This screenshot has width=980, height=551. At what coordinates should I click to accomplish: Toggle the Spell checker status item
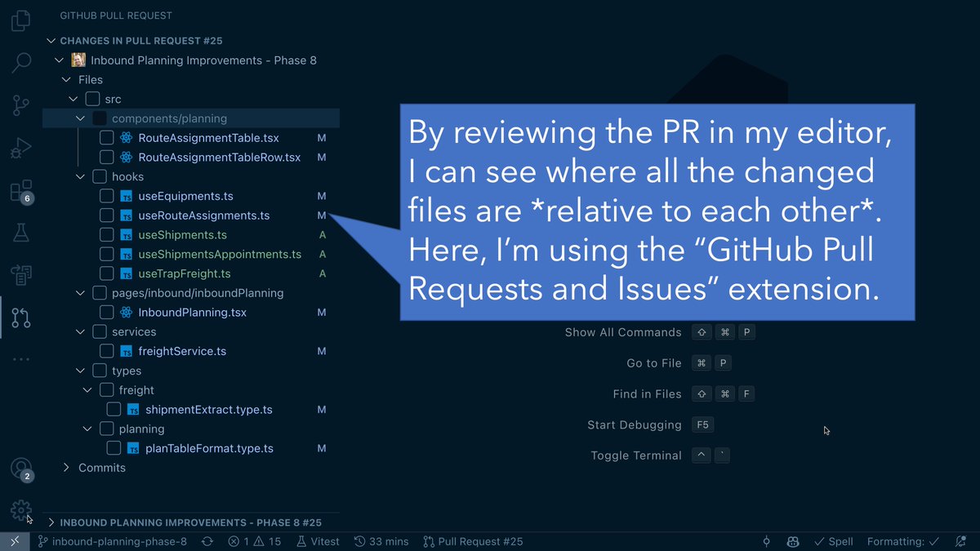pyautogui.click(x=833, y=541)
